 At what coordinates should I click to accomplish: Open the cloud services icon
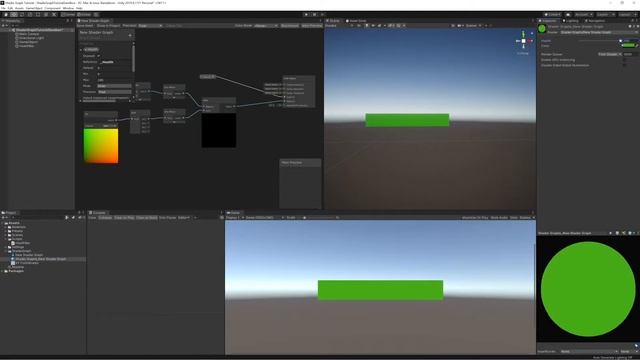(568, 14)
